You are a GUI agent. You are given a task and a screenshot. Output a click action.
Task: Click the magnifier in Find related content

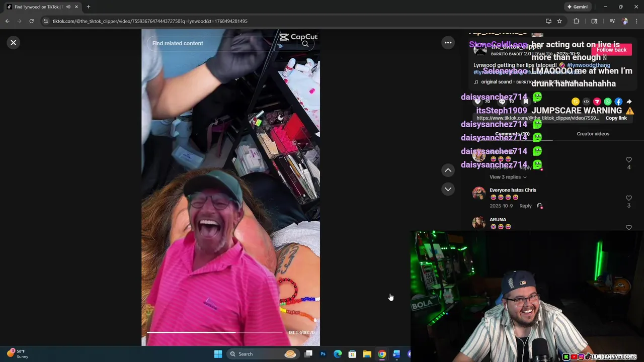click(305, 44)
